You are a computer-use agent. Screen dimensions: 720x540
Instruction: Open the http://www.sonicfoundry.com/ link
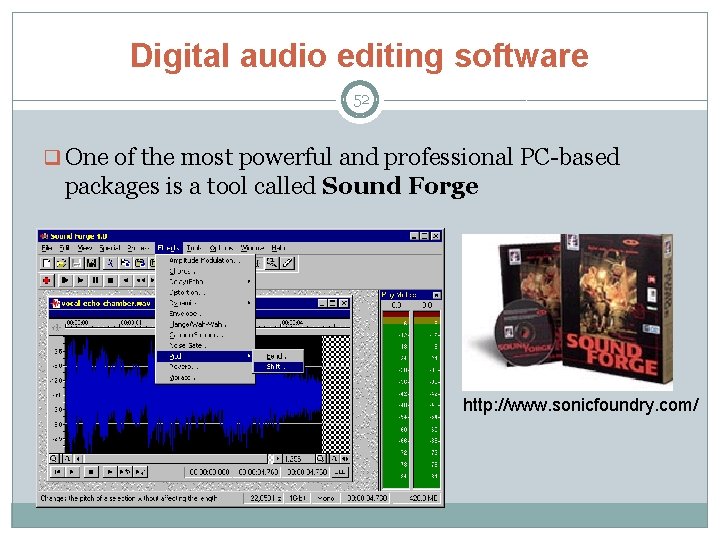tap(580, 405)
